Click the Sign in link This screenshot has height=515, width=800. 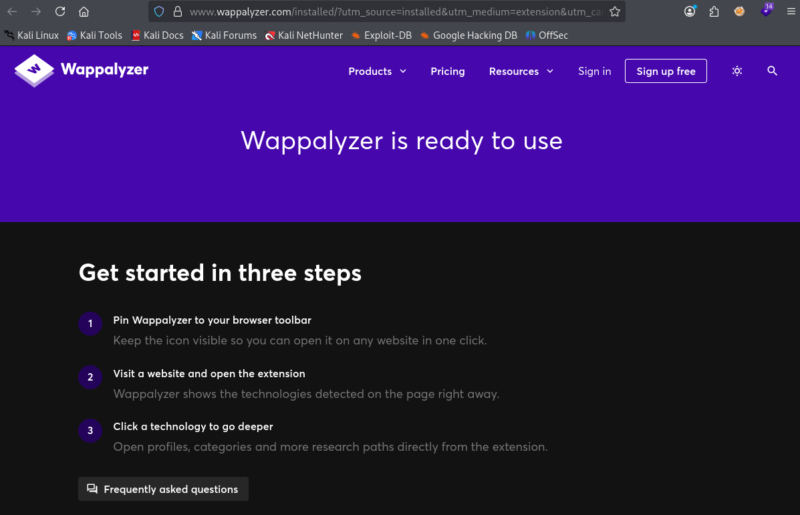(594, 71)
